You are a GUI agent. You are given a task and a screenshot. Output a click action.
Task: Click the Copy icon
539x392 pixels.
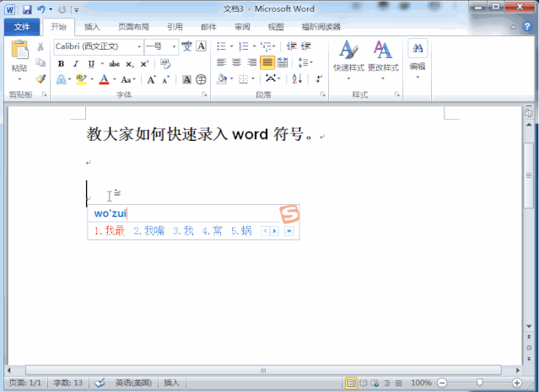point(40,62)
